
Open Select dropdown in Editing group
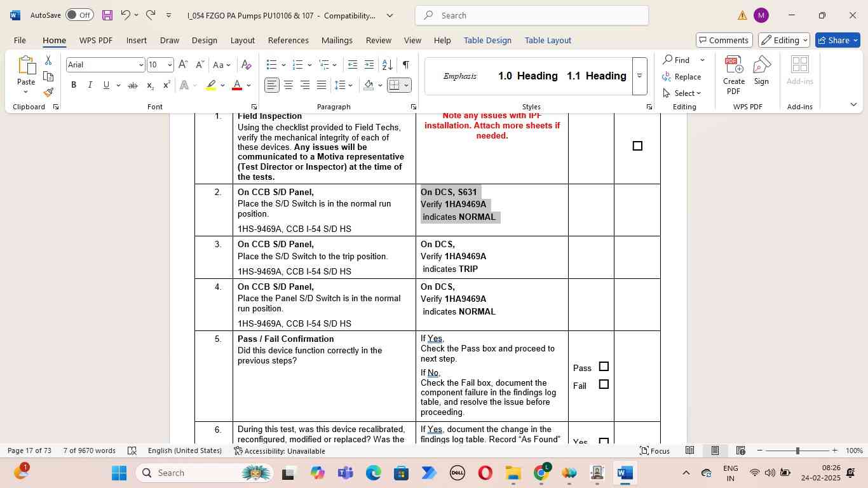click(682, 93)
